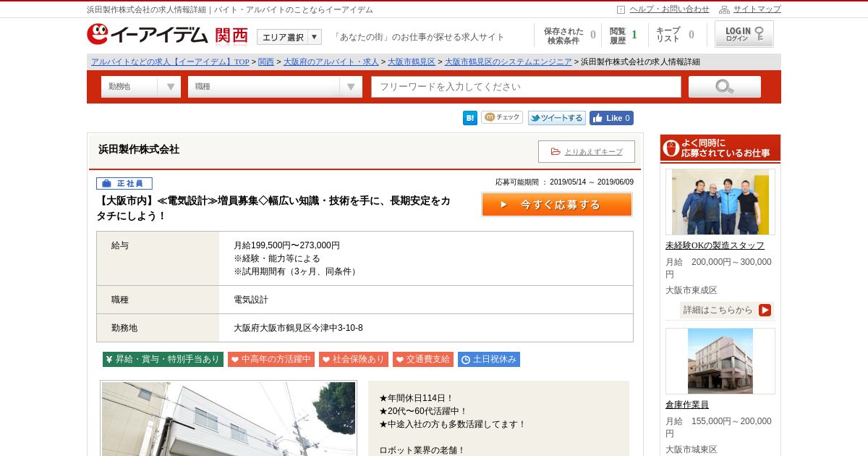Click 月給 155,000円～200,000円 salary text

[718, 427]
